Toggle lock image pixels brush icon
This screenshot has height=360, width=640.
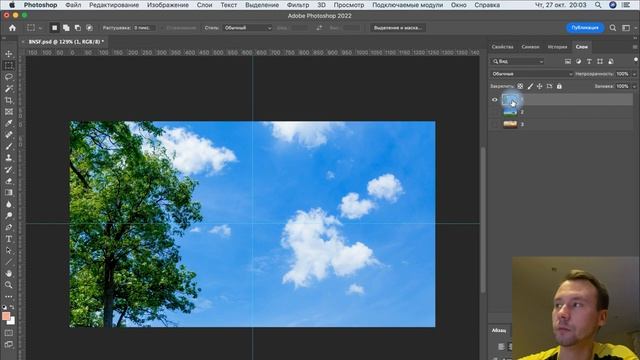(530, 86)
